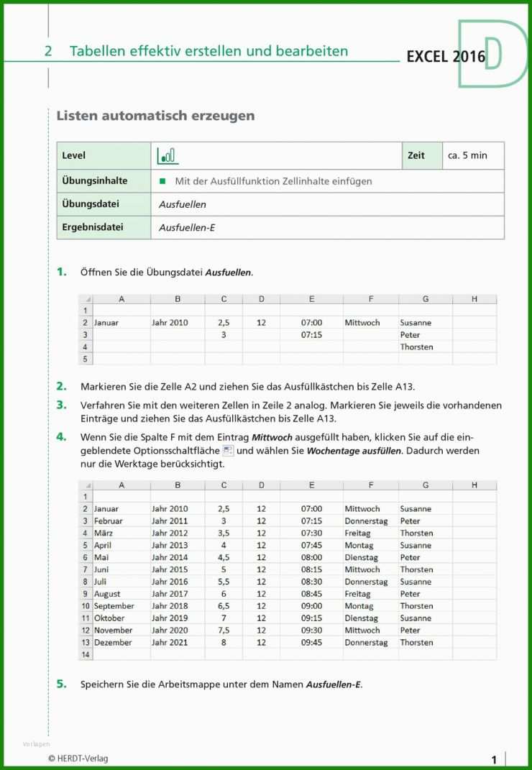Screen dimensions: 532x770
Task: Click the bold words 'Wochentage ausfüllen' in step 4
Action: (354, 451)
